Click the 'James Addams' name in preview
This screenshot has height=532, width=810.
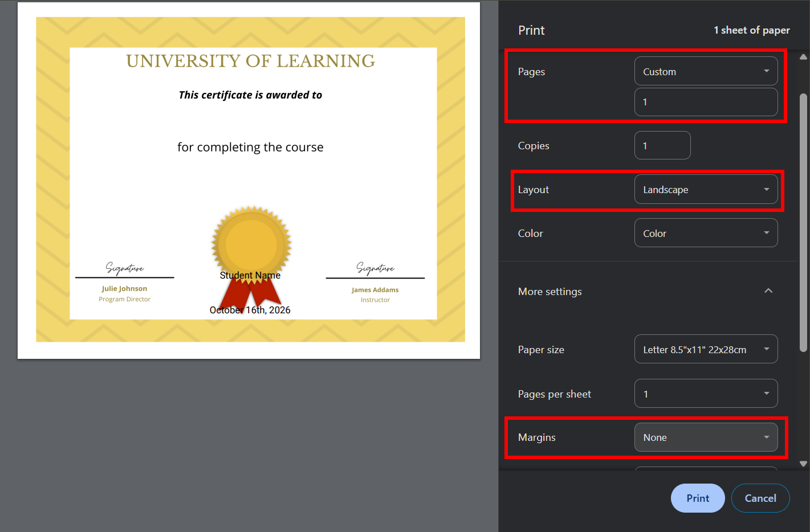click(375, 290)
